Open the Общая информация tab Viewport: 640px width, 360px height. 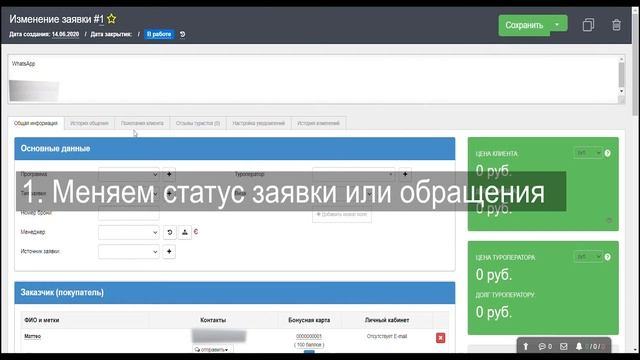36,123
